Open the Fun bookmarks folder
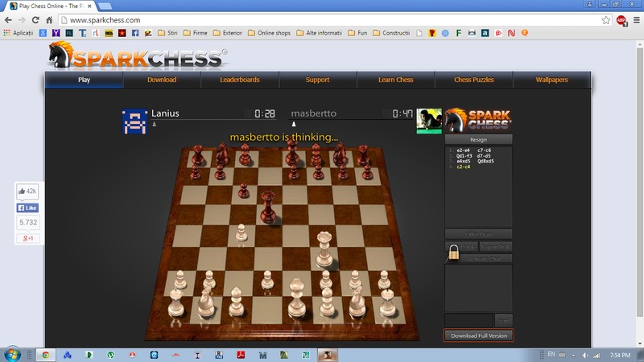The image size is (644, 362). (357, 33)
